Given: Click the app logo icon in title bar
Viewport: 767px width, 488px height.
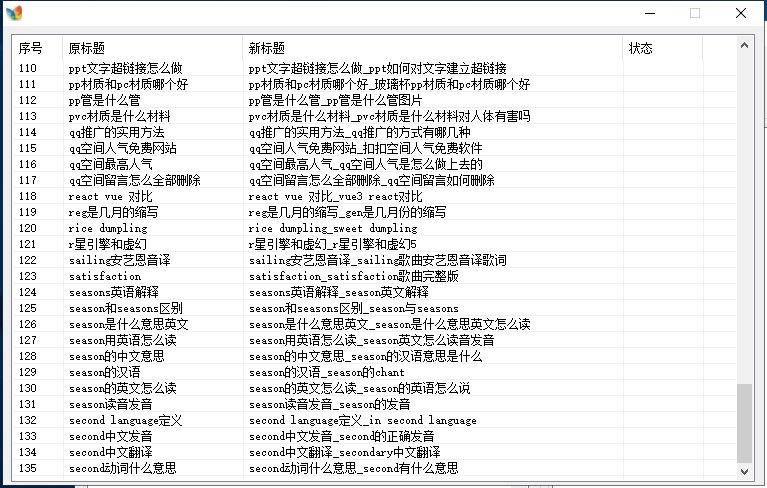Looking at the screenshot, I should [14, 13].
